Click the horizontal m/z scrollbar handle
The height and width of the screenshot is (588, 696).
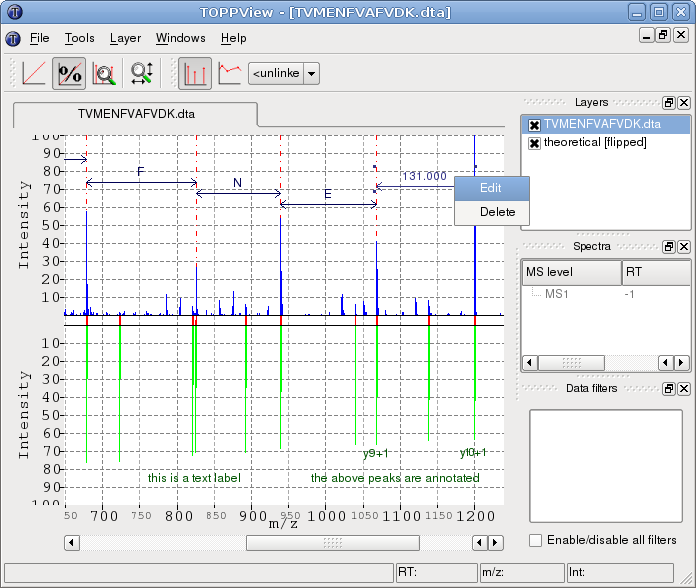(x=333, y=542)
